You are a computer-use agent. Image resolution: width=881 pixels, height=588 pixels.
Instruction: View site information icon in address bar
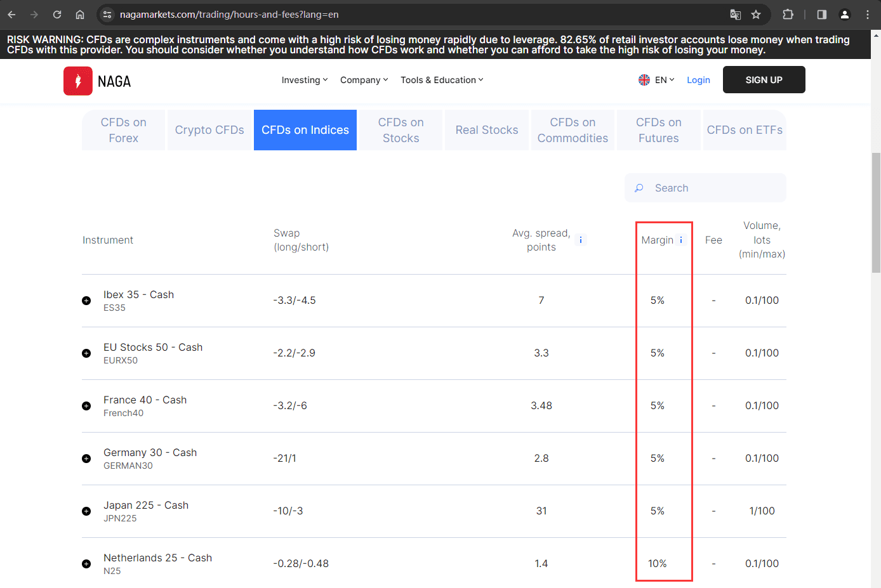(x=107, y=14)
